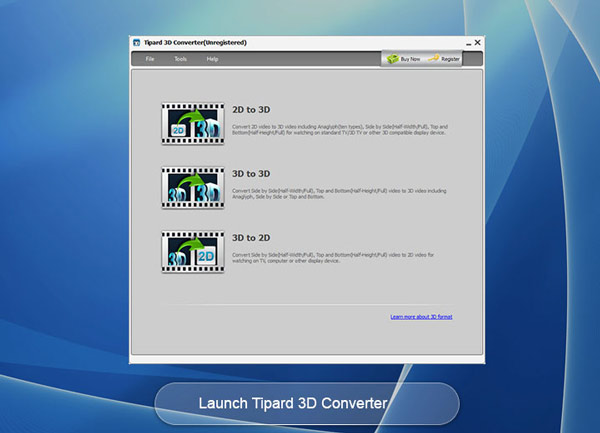Choose the 3D to 2D filmstrip icon
This screenshot has height=433, width=600.
point(193,252)
